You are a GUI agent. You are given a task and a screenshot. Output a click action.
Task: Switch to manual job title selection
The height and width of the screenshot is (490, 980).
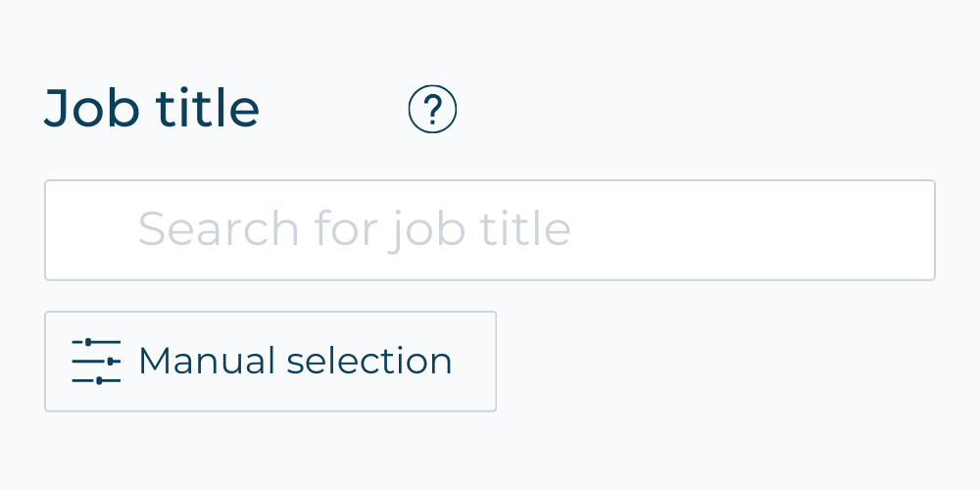pyautogui.click(x=270, y=362)
